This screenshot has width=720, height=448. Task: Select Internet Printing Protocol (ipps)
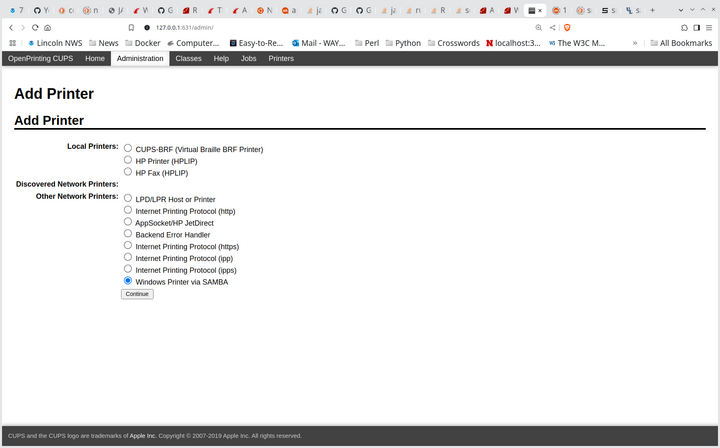pyautogui.click(x=128, y=269)
